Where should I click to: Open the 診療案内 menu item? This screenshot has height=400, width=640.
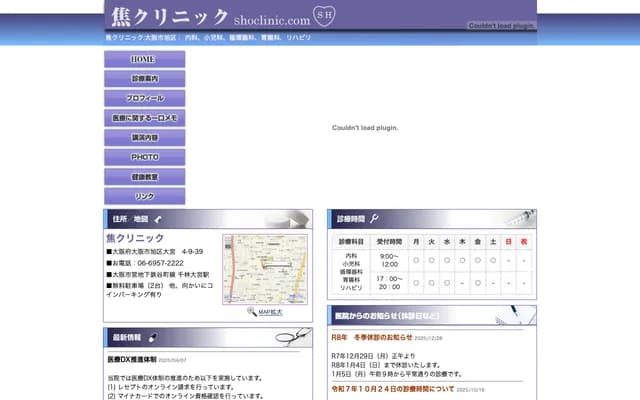point(144,78)
